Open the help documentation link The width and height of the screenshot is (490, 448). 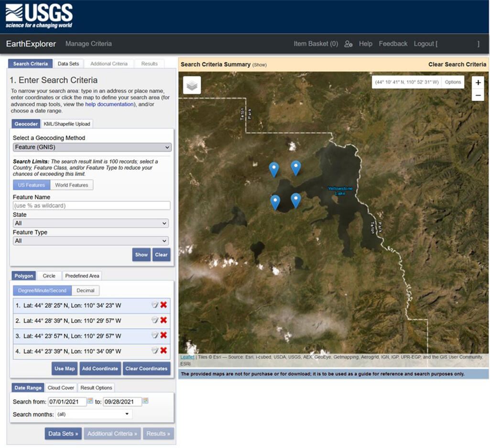pyautogui.click(x=109, y=104)
